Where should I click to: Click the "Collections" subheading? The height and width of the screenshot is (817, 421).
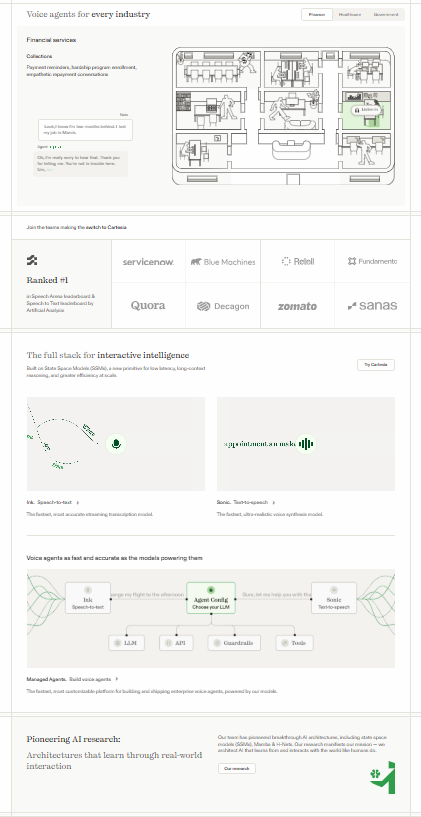pyautogui.click(x=39, y=56)
